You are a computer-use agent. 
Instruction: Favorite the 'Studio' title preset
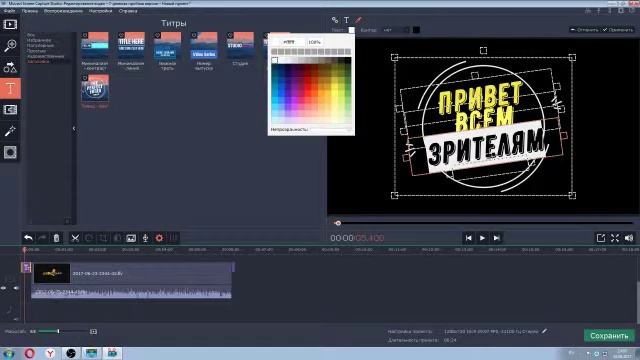click(230, 36)
